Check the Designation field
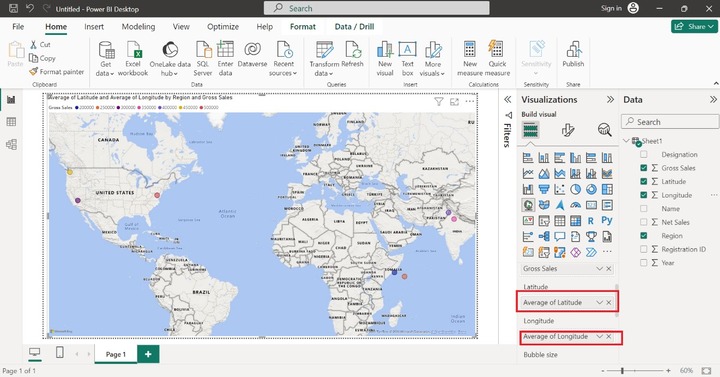The height and width of the screenshot is (377, 720). pyautogui.click(x=644, y=155)
